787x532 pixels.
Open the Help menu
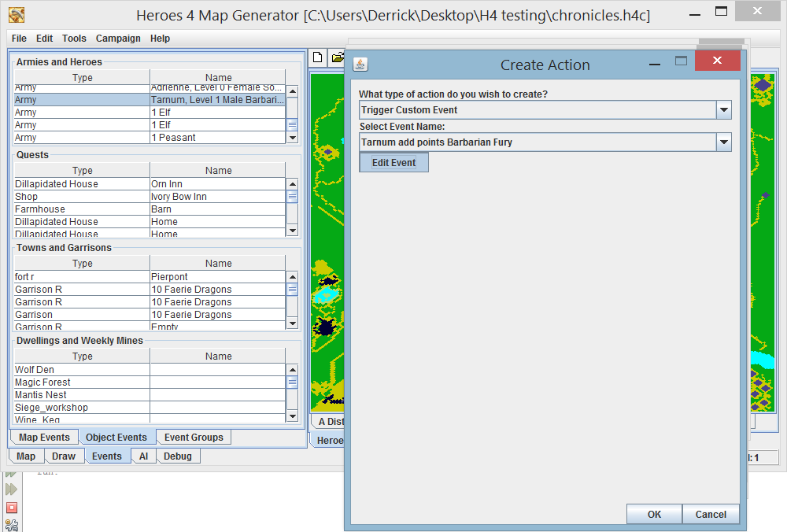pos(160,38)
